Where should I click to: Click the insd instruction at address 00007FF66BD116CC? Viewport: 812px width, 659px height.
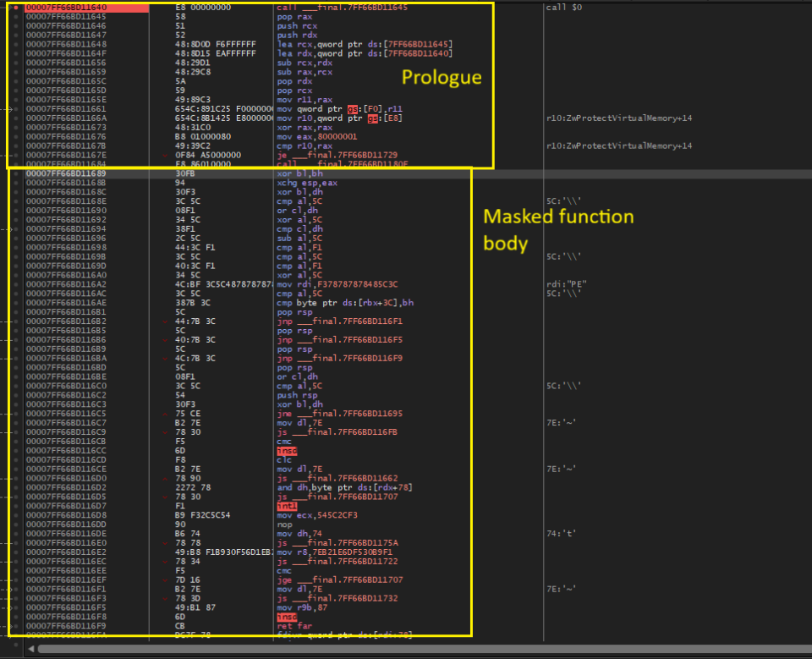click(287, 450)
